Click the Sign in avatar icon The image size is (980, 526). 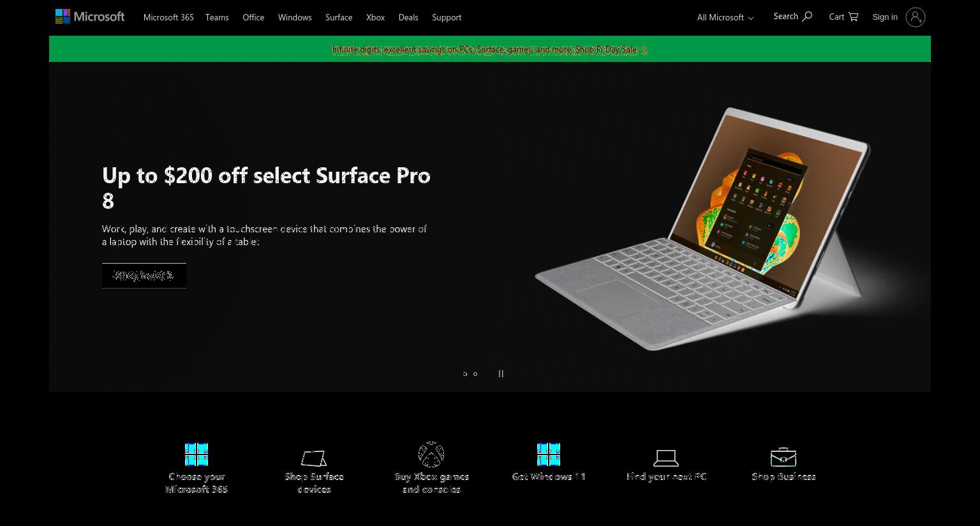click(916, 17)
